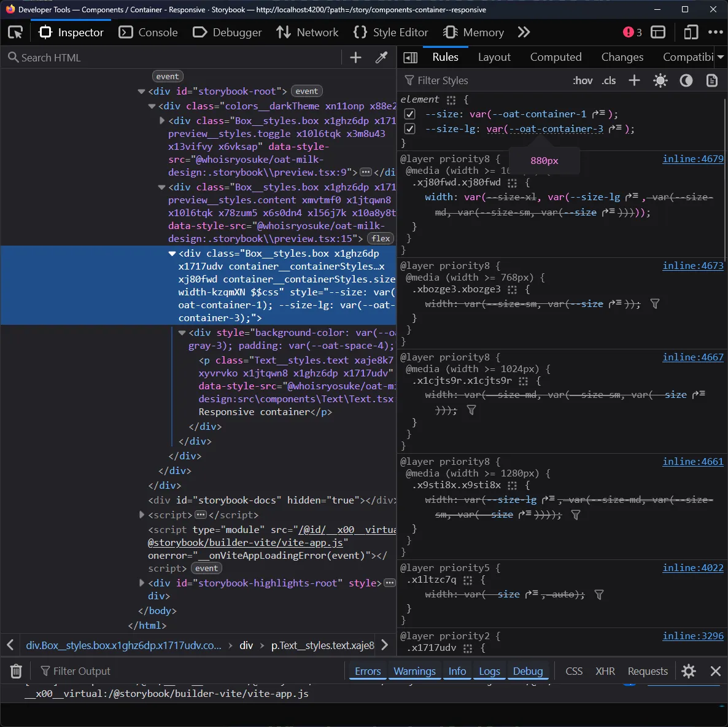
Task: Open the inline:4679 stylesheet link
Action: [x=692, y=159]
